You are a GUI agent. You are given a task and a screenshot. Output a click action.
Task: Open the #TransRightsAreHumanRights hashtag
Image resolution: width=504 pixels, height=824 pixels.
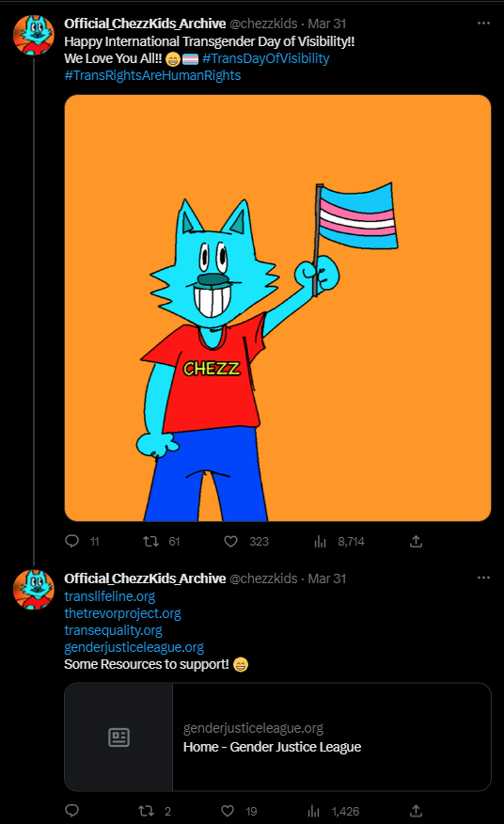(x=152, y=75)
